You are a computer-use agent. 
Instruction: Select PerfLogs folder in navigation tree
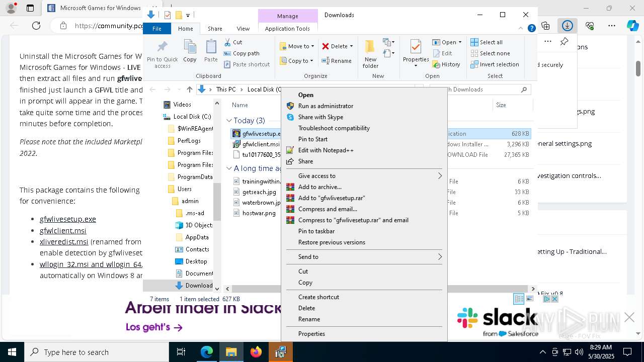[x=189, y=141]
